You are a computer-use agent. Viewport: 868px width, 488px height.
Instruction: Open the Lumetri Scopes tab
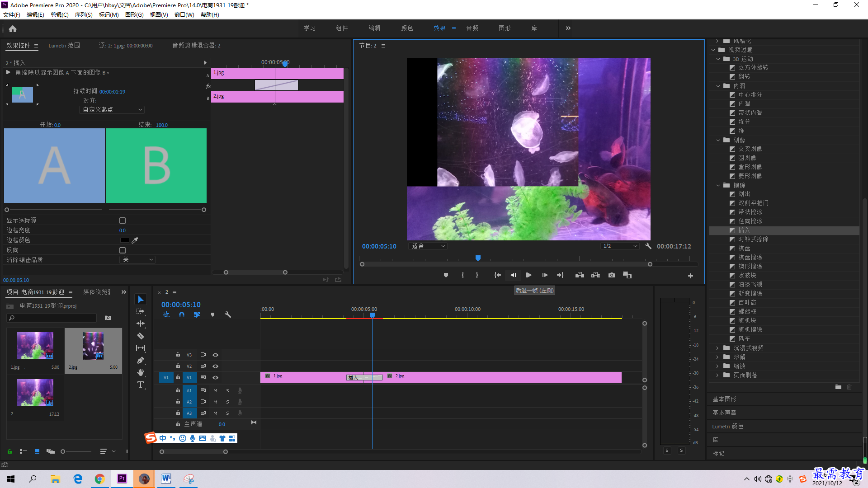click(x=64, y=46)
